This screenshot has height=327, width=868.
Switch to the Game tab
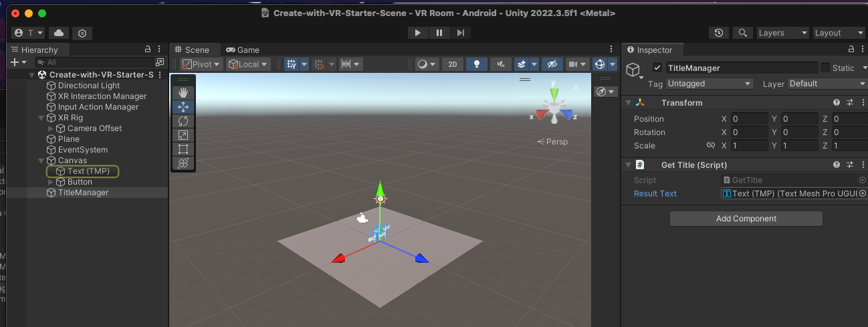243,49
